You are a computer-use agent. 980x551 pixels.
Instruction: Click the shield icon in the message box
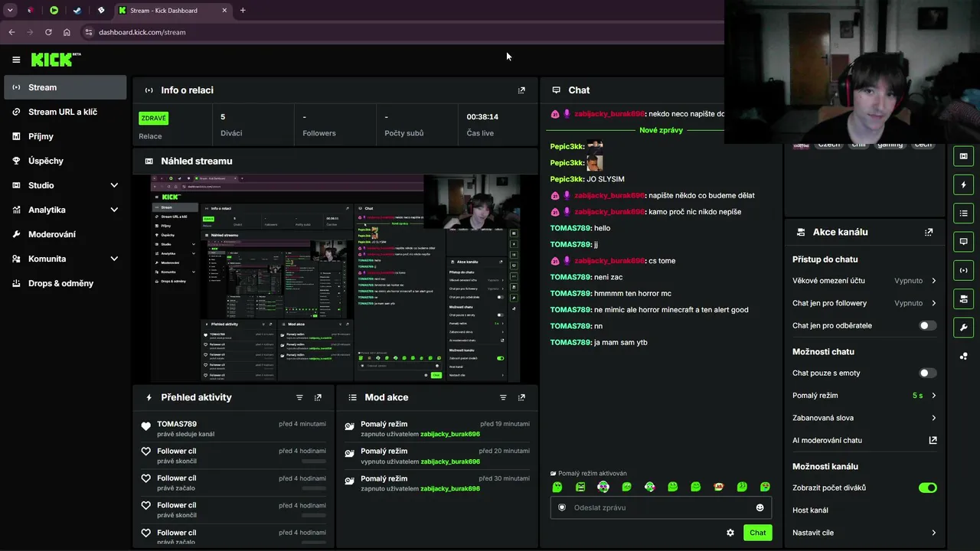pos(562,507)
